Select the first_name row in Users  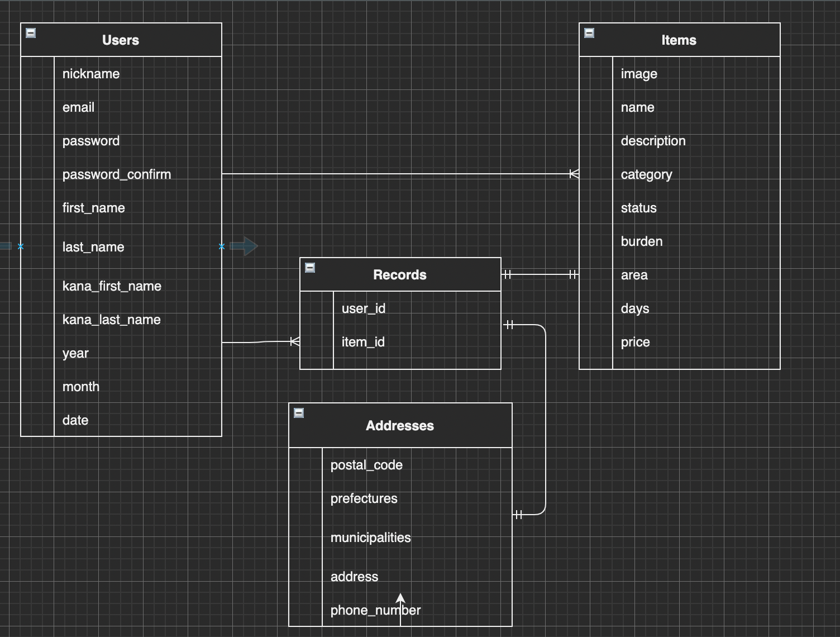[121, 207]
